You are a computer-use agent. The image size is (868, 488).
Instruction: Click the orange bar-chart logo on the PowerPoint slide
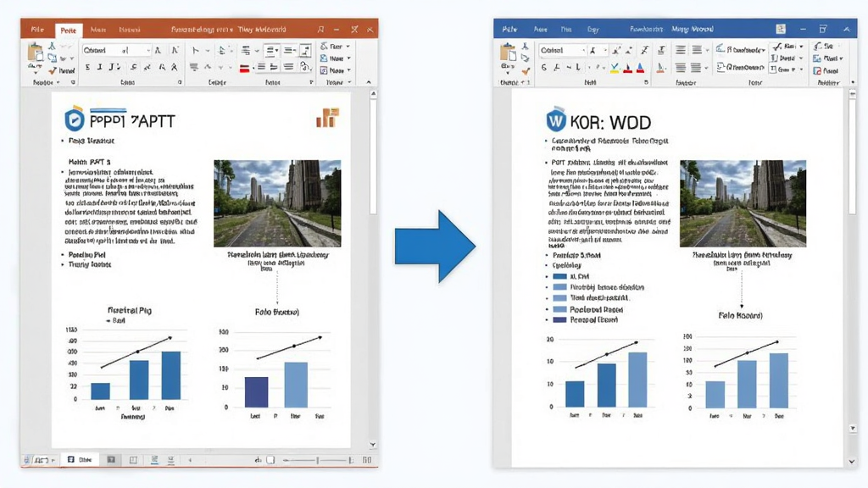(327, 117)
